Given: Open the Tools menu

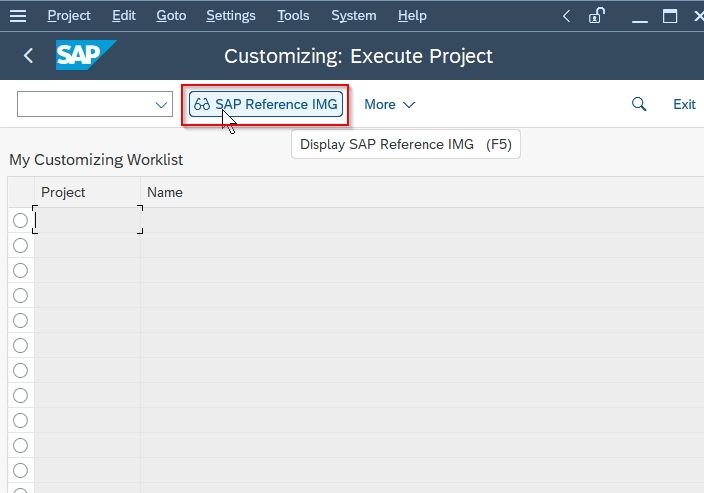Looking at the screenshot, I should tap(293, 16).
